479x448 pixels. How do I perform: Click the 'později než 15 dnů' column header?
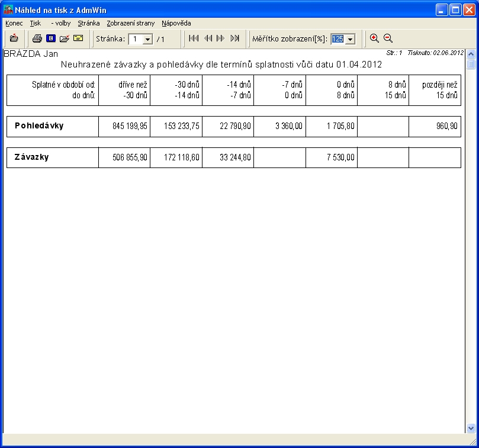pyautogui.click(x=435, y=90)
